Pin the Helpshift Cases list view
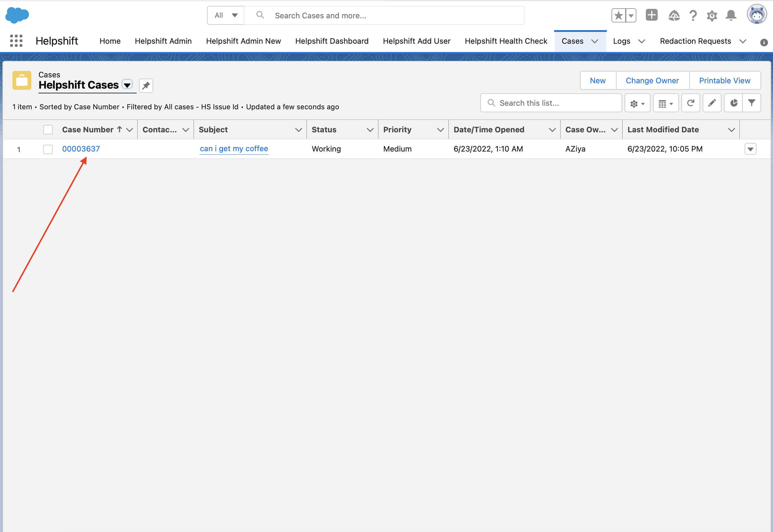Image resolution: width=773 pixels, height=532 pixels. click(x=146, y=86)
